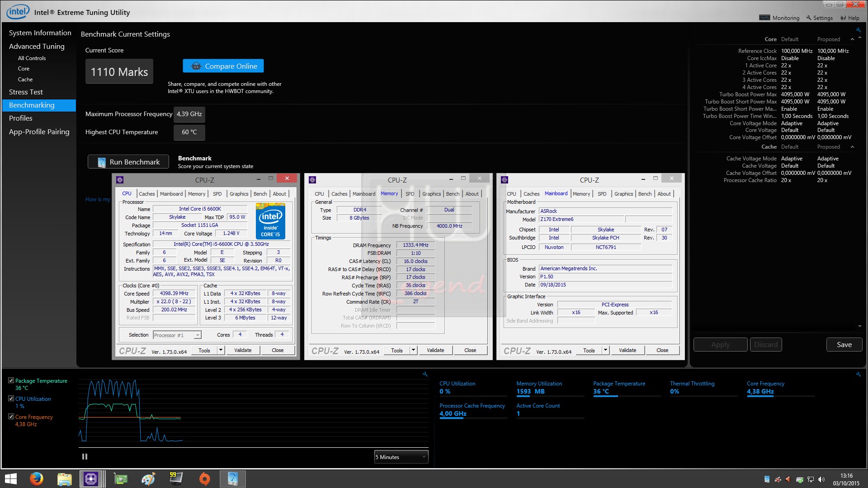
Task: Switch to Bench tab in first CPU-Z window
Action: (x=260, y=194)
